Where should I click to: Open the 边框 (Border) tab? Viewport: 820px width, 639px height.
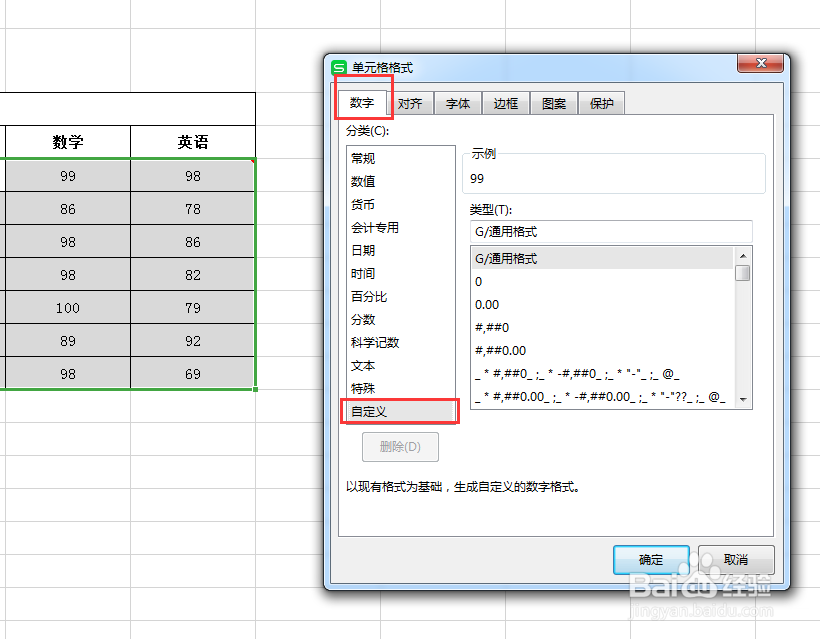[x=505, y=102]
